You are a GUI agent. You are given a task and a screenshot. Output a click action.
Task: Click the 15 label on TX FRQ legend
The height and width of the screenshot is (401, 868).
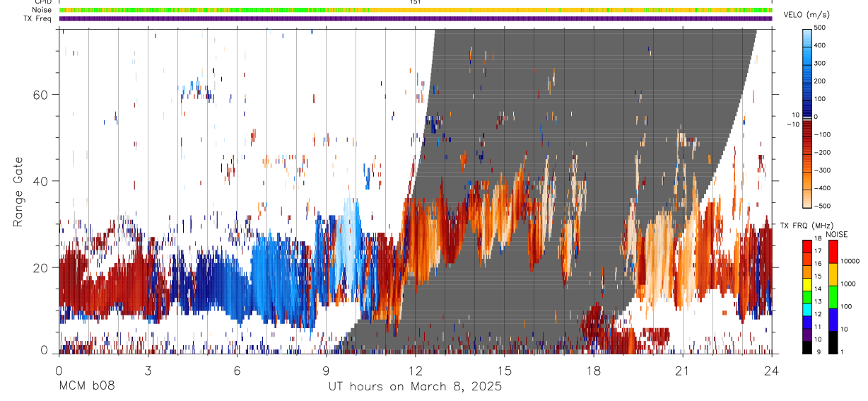(x=818, y=276)
